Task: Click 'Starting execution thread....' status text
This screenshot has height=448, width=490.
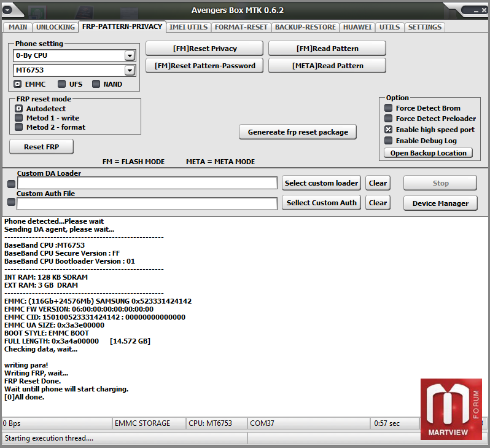Action: (49, 438)
